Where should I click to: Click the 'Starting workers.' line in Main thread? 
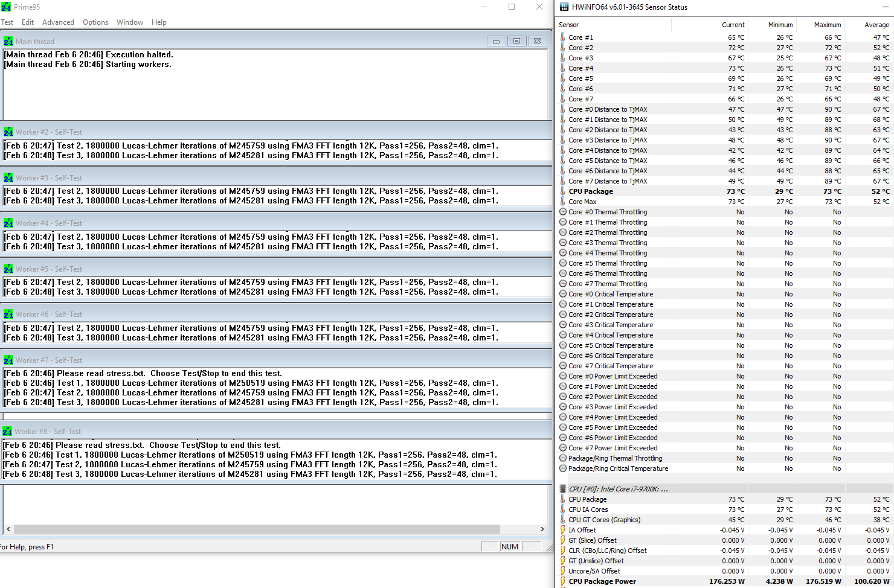(x=88, y=64)
